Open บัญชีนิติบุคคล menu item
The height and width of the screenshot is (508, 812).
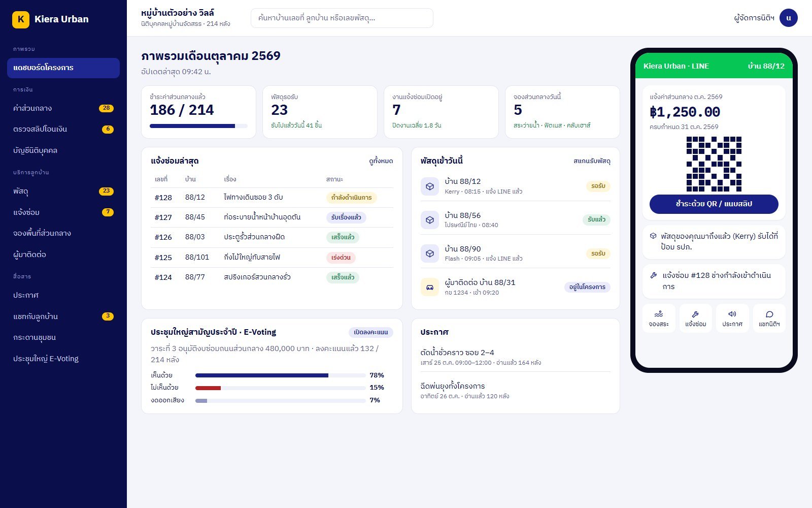tap(63, 150)
